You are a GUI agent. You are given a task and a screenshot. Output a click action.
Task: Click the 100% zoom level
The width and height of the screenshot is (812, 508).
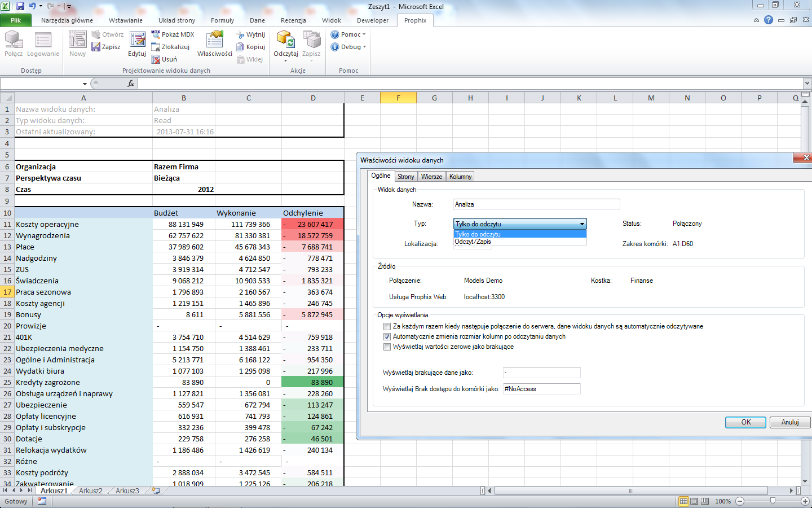(x=723, y=501)
